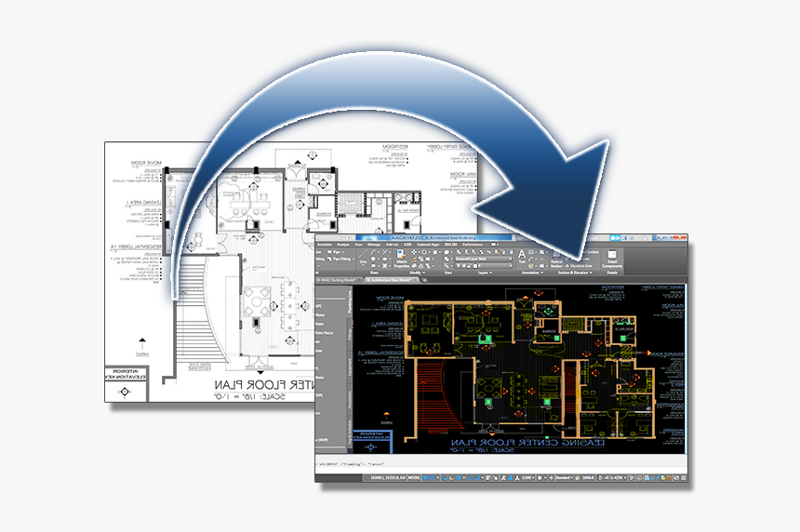Screen dimensions: 800x532
Task: Toggle grid display in status bar
Action: click(x=425, y=478)
